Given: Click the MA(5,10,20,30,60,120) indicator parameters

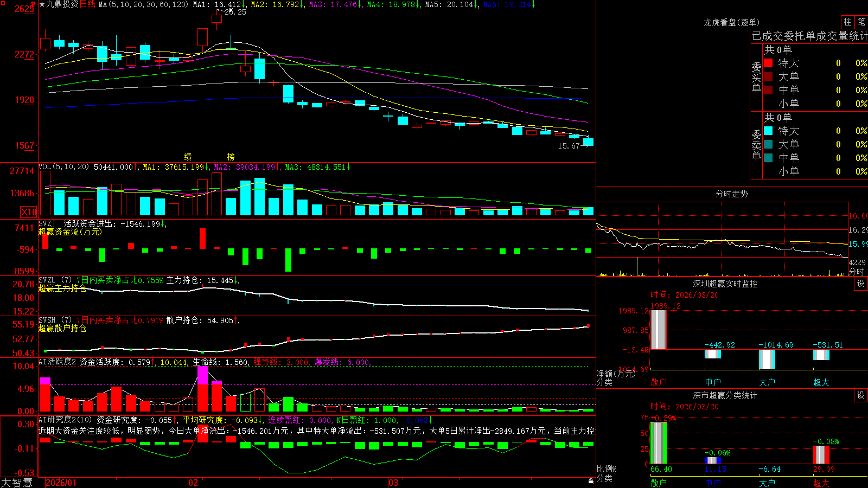Looking at the screenshot, I should [x=143, y=4].
